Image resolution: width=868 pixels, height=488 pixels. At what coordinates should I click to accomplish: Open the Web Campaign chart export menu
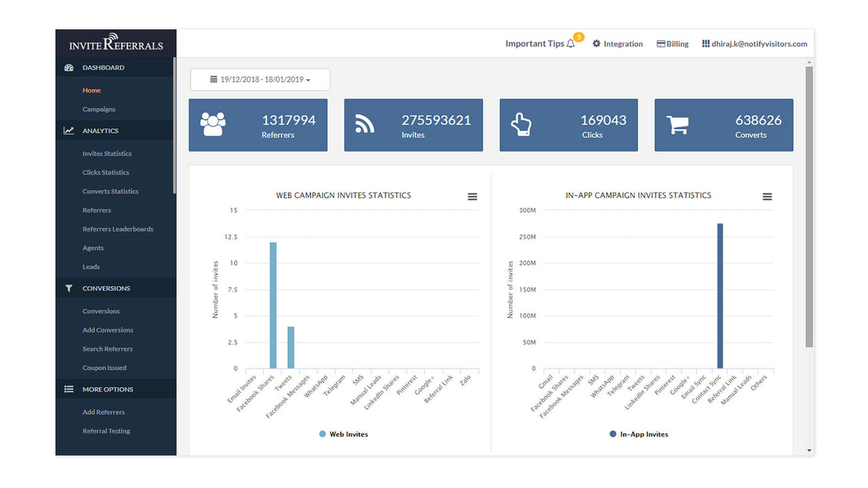(x=472, y=196)
